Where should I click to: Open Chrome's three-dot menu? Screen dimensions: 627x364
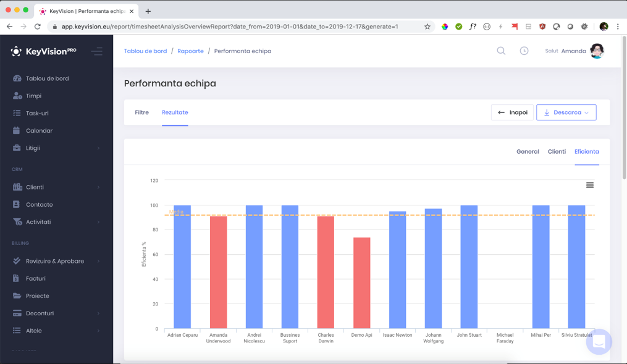(x=617, y=27)
